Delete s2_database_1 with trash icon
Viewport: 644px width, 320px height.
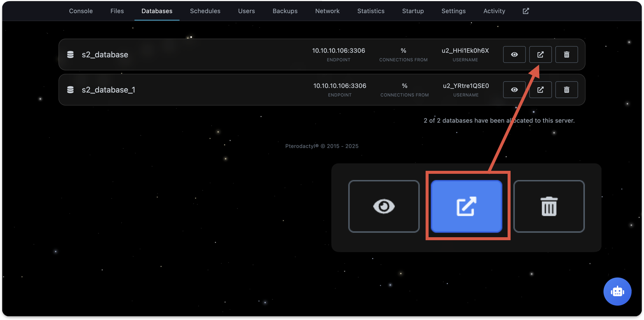tap(566, 90)
